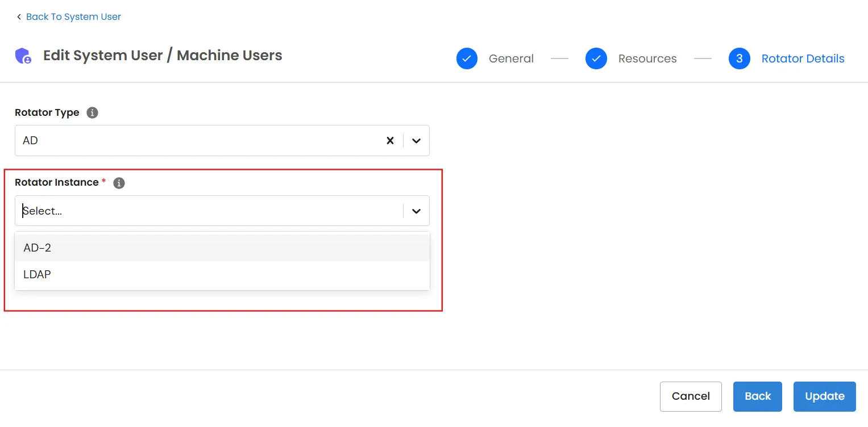Click the Rotator Type info icon
The image size is (868, 427).
pos(92,112)
